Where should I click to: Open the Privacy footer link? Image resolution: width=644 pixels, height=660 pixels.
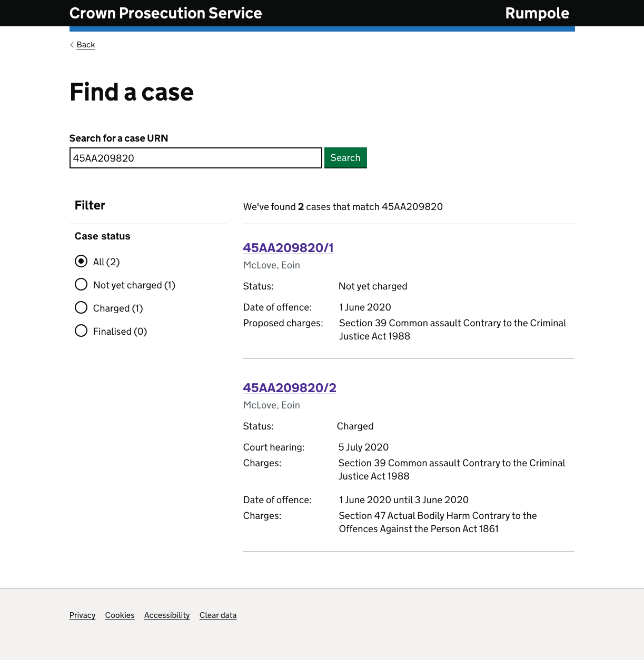pos(82,615)
